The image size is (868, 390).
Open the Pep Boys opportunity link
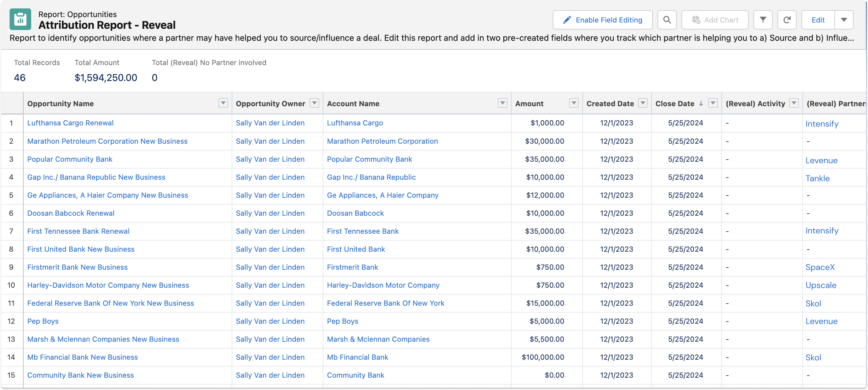click(43, 321)
